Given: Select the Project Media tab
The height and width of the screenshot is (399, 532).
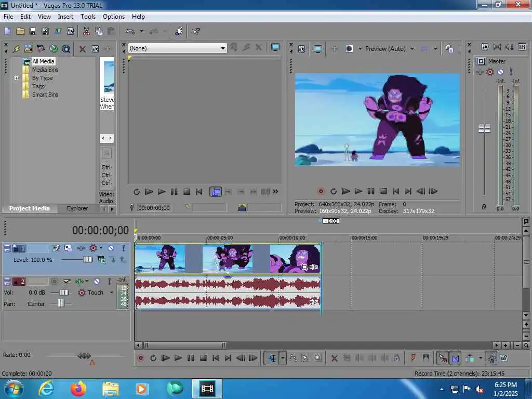Looking at the screenshot, I should pos(29,208).
